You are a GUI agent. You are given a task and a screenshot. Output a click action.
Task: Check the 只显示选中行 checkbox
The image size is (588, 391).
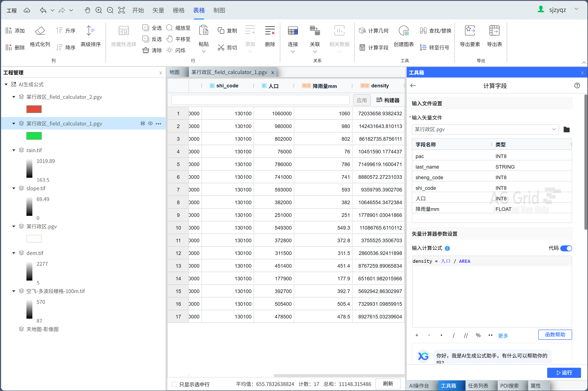point(174,384)
